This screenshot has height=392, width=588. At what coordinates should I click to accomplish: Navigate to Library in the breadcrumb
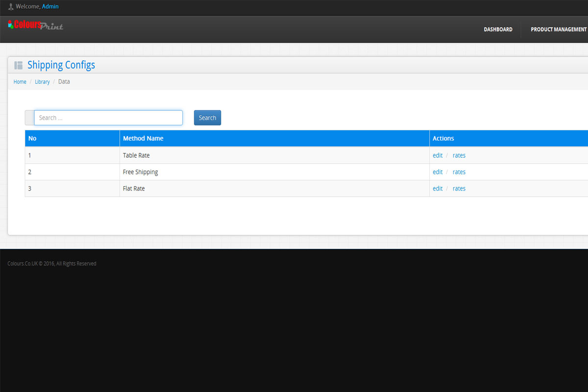coord(42,82)
